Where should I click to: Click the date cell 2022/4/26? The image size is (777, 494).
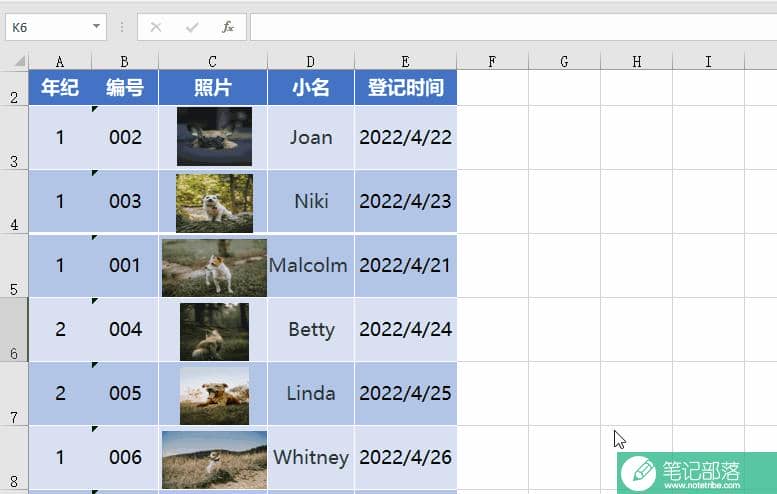coord(405,457)
